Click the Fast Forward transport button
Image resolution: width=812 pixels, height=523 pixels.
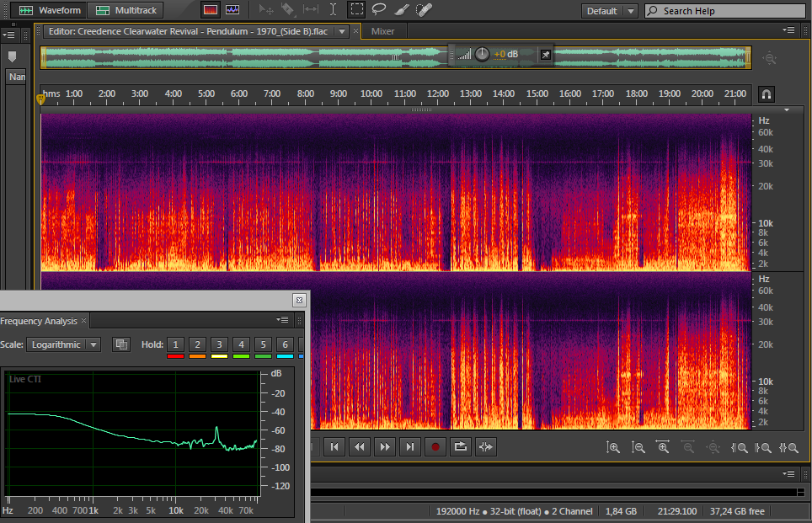click(385, 447)
